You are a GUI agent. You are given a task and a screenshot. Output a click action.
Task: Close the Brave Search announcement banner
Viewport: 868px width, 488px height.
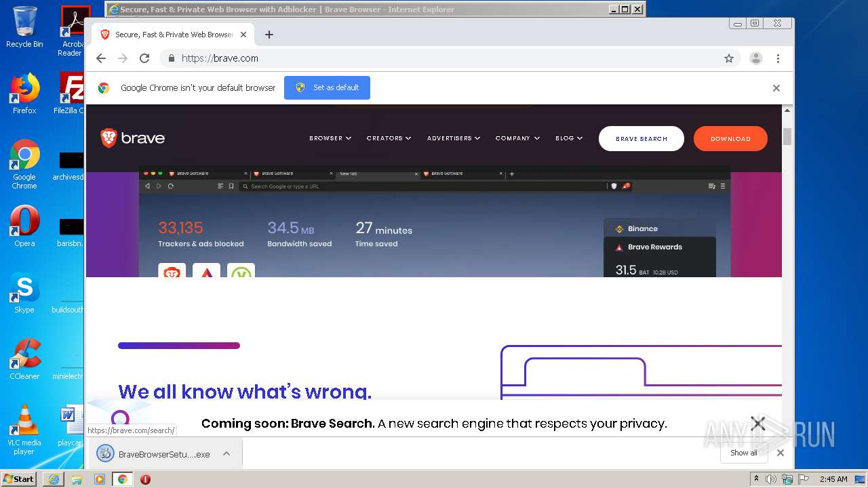(758, 424)
